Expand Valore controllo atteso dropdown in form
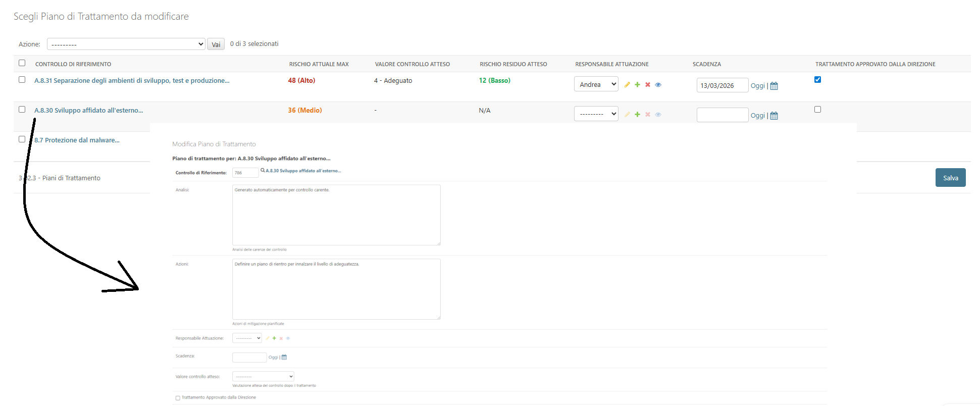This screenshot has width=980, height=406. click(263, 377)
